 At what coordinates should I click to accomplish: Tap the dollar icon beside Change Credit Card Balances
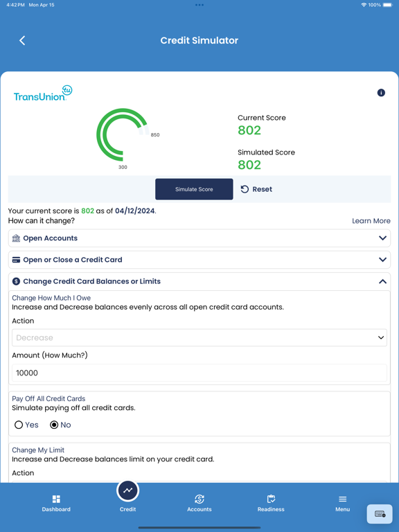click(x=16, y=281)
